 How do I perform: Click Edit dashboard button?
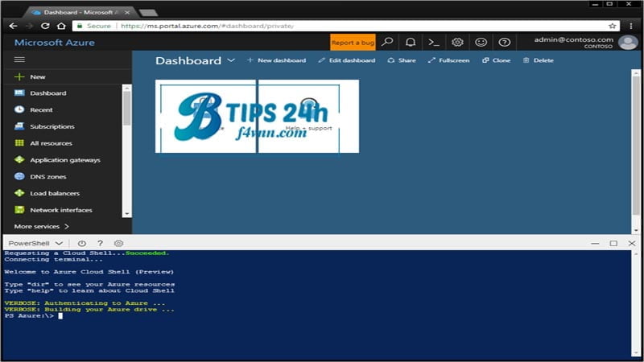coord(347,60)
